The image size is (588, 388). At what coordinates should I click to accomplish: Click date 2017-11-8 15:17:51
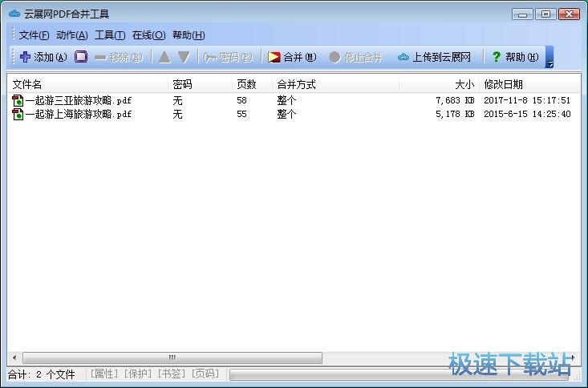click(527, 100)
